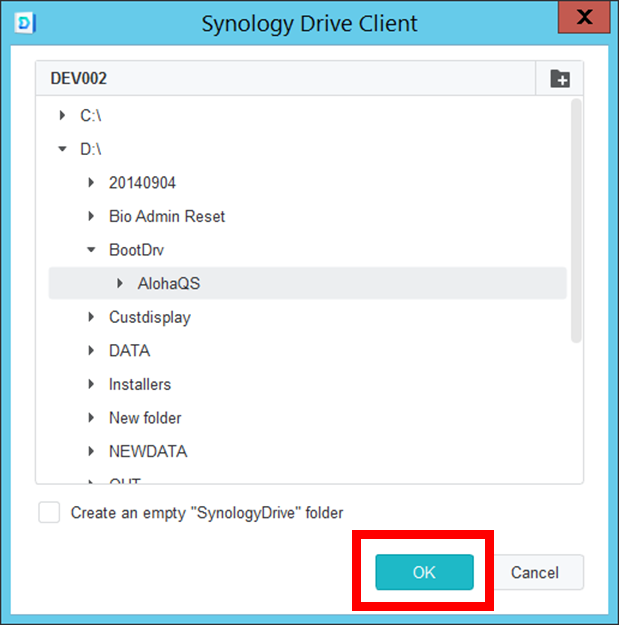Screen dimensions: 619x625
Task: Expand the NEWDATA folder arrow
Action: click(91, 451)
